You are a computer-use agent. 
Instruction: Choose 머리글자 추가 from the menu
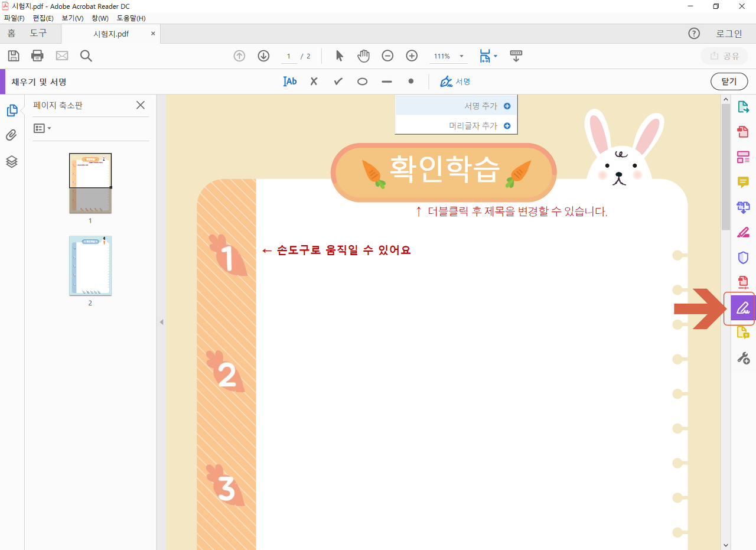[x=456, y=125]
